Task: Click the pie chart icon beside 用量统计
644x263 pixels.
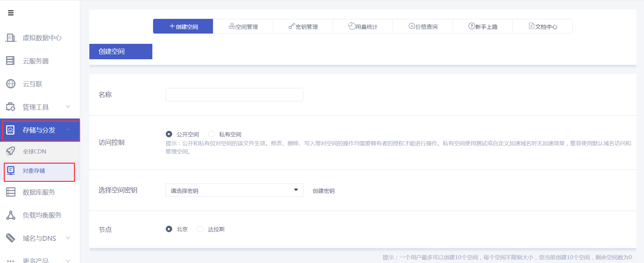Action: click(352, 26)
